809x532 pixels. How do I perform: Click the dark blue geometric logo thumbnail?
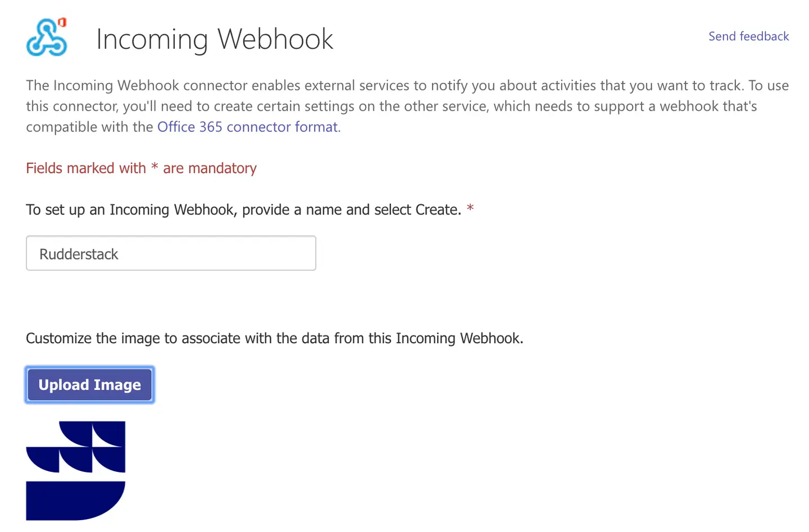coord(75,471)
